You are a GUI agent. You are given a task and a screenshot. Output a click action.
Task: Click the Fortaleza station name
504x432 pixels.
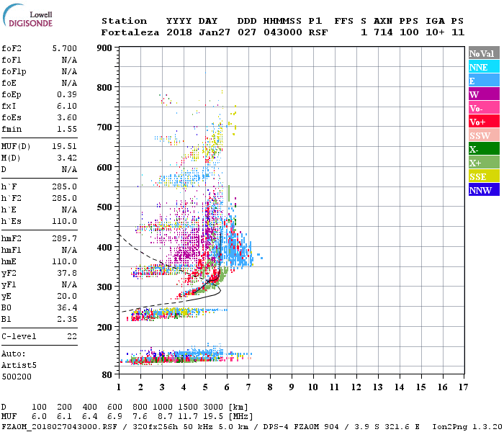[130, 32]
